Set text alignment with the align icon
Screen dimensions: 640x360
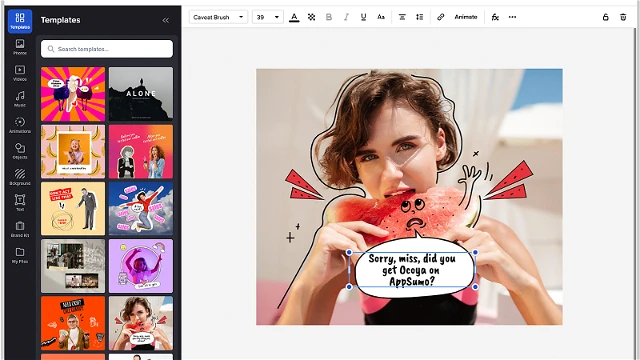click(402, 17)
